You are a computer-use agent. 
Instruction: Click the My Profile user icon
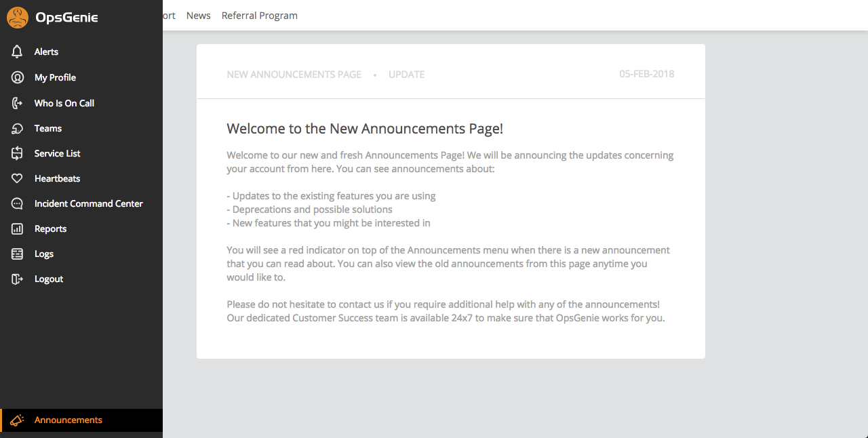pyautogui.click(x=18, y=77)
